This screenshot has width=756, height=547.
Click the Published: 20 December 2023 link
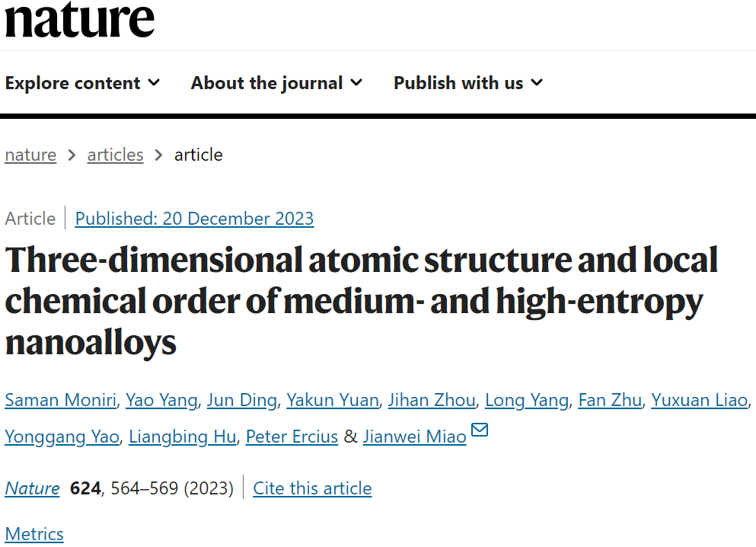(194, 219)
